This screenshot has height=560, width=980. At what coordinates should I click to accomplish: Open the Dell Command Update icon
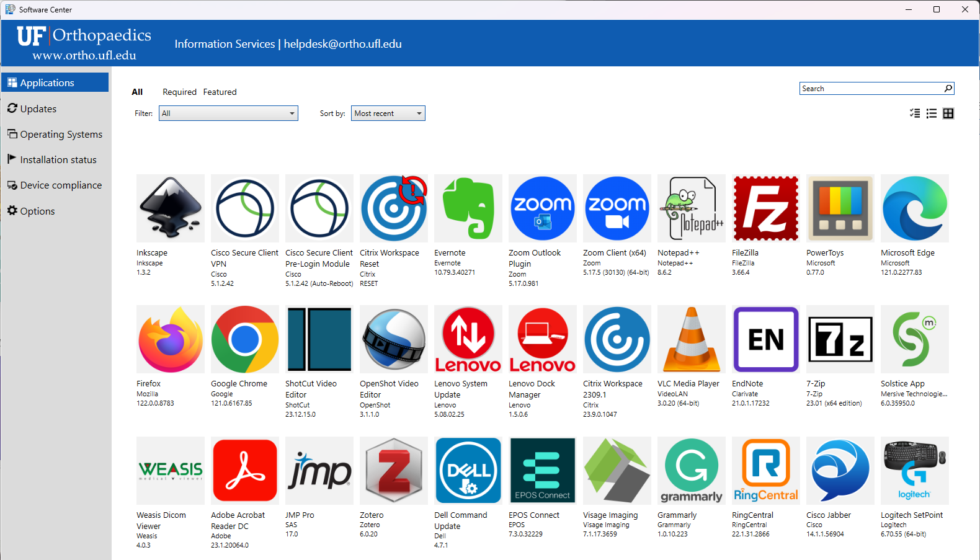(468, 471)
